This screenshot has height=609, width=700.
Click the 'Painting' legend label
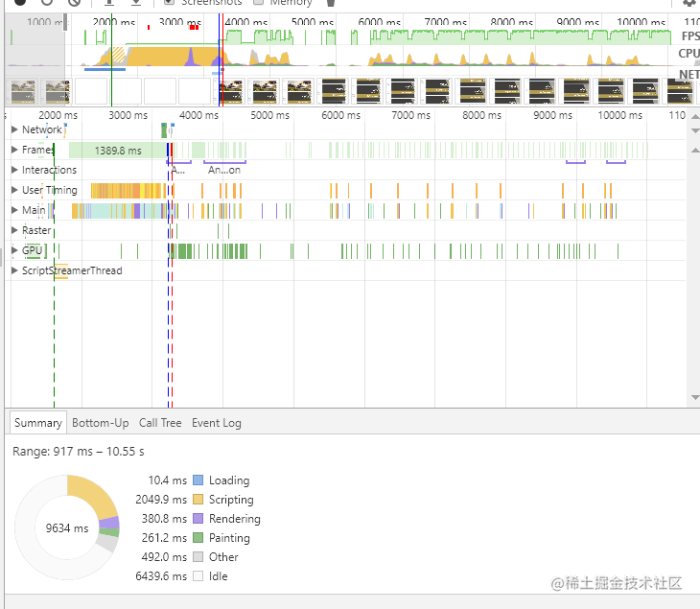coord(229,538)
